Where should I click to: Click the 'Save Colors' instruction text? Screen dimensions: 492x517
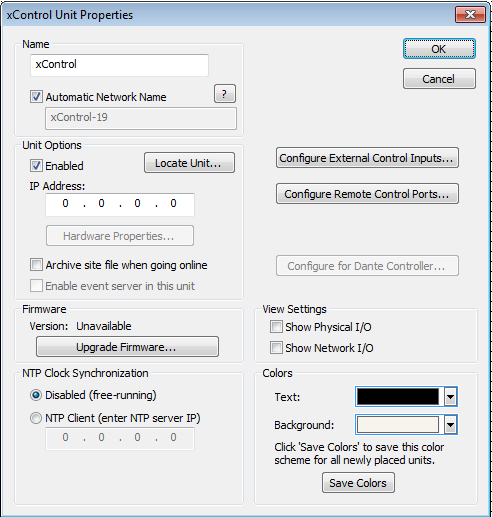[x=359, y=454]
